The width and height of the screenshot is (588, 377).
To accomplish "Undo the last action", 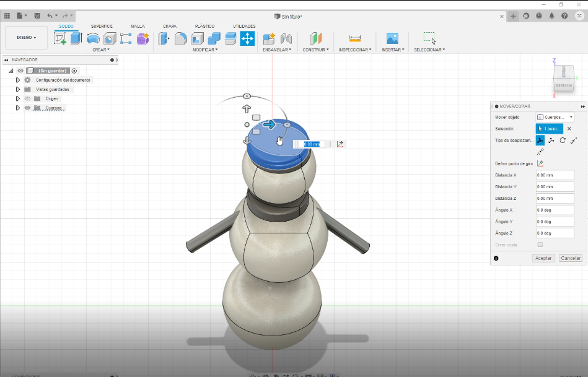I will coord(50,15).
